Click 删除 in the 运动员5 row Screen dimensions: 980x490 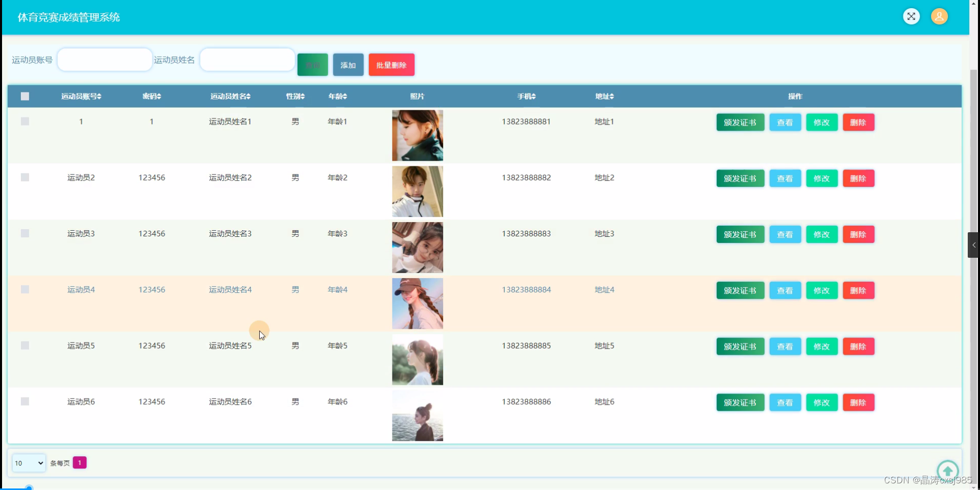(859, 347)
